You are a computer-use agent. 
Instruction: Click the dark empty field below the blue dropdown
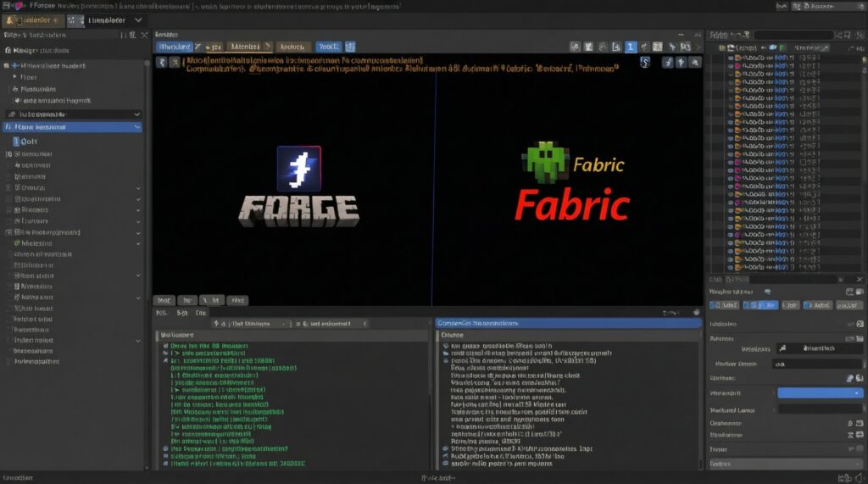tap(820, 409)
